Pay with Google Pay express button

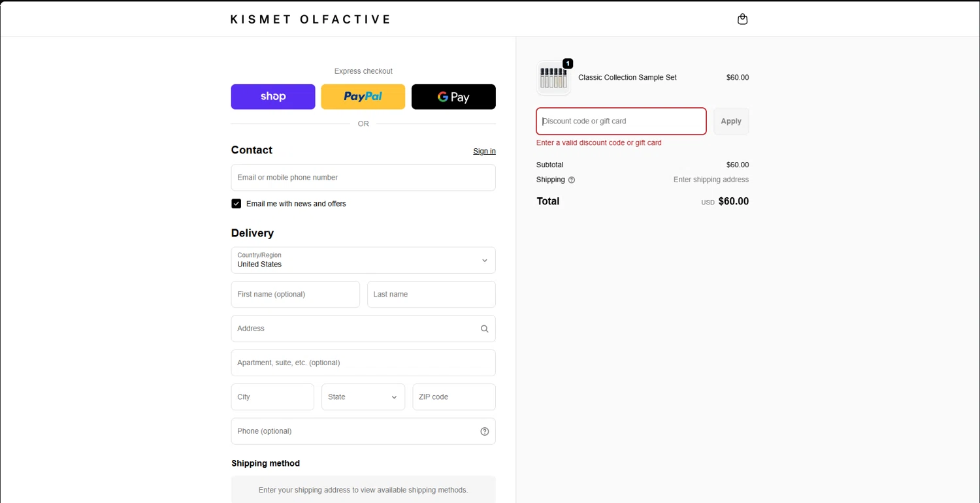click(453, 97)
